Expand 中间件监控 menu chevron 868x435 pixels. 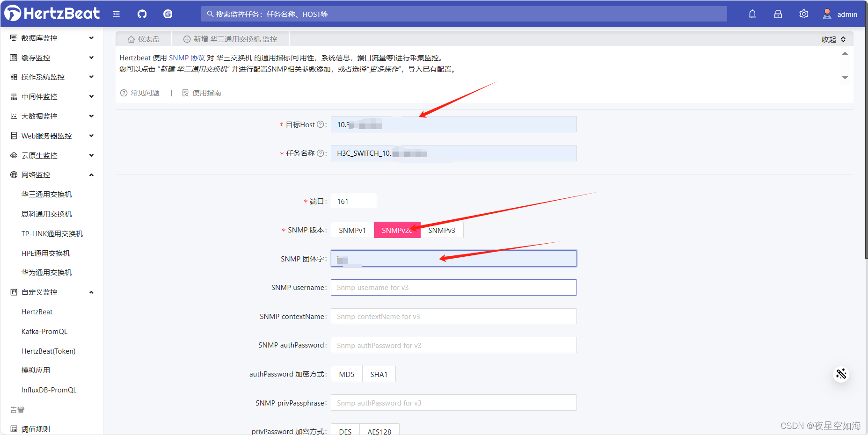[91, 96]
